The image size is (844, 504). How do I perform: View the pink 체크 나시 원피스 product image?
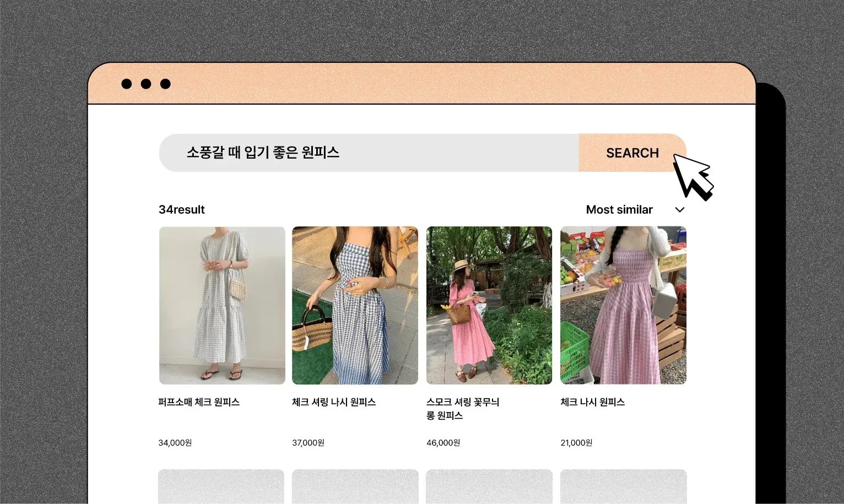(623, 305)
